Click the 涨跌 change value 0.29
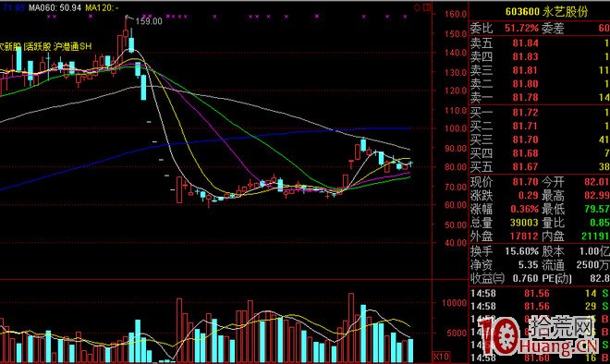610x364 pixels. pyautogui.click(x=529, y=195)
